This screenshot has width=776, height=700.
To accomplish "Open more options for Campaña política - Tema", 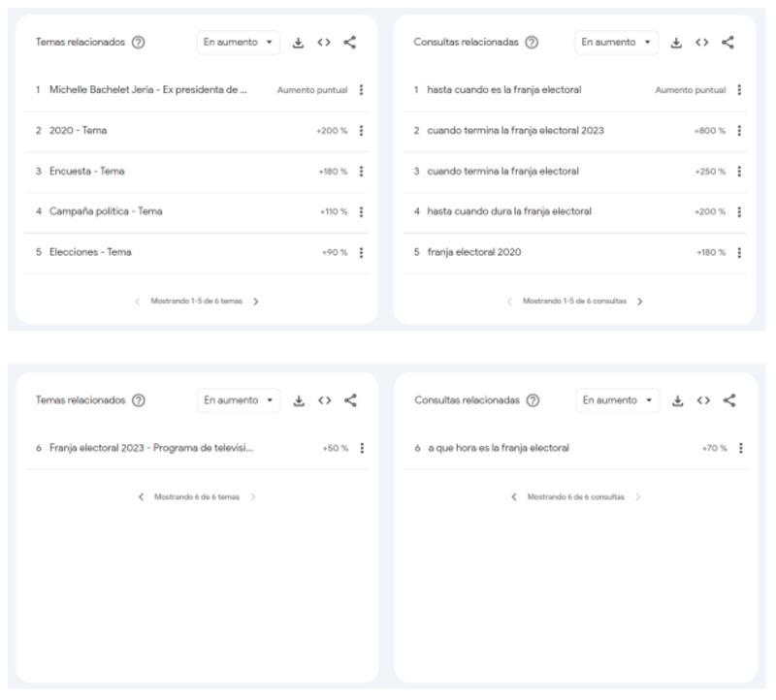I will [x=361, y=212].
